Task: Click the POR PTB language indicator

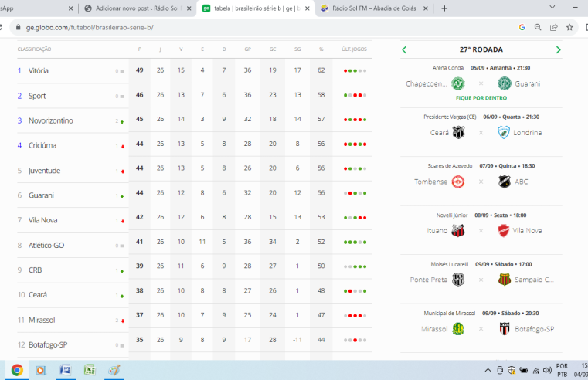Action: pos(562,370)
